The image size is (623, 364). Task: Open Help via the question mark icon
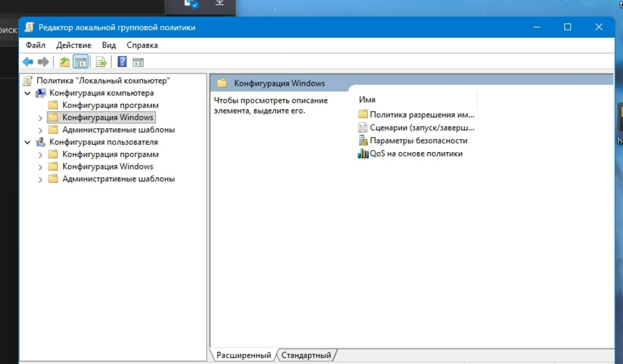pyautogui.click(x=122, y=62)
